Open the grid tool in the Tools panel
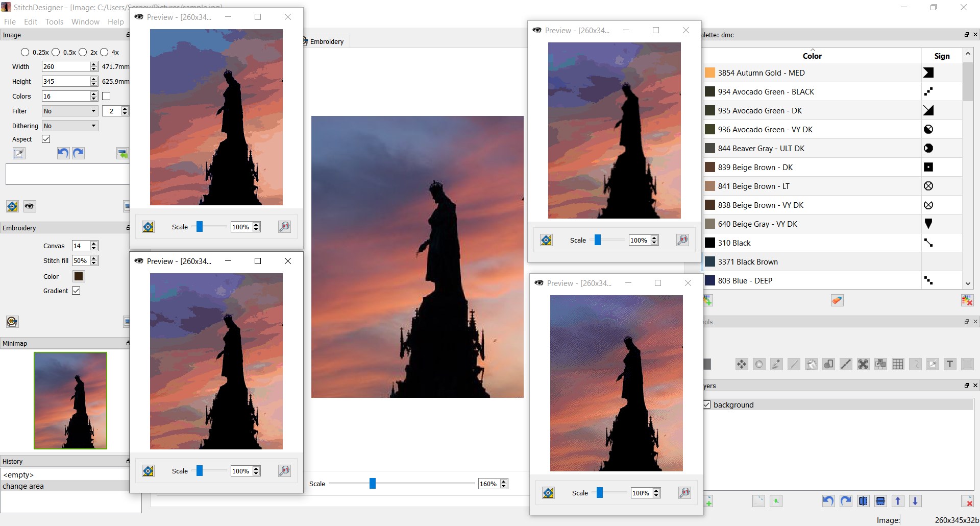The image size is (980, 526). coord(898,365)
